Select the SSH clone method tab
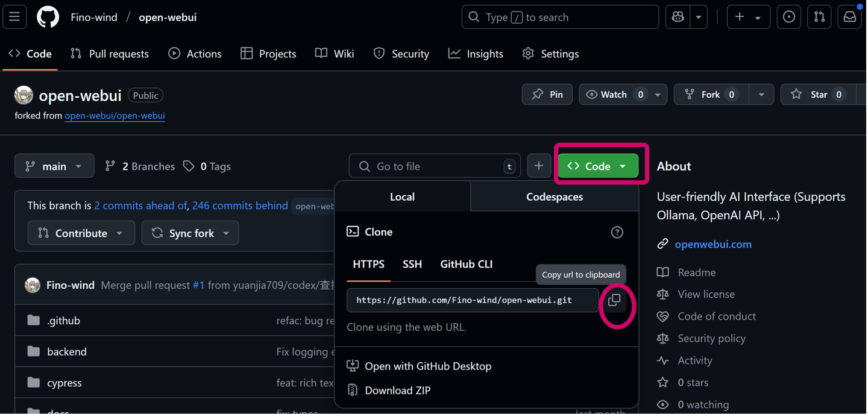Screen dimensions: 868x414 412,264
